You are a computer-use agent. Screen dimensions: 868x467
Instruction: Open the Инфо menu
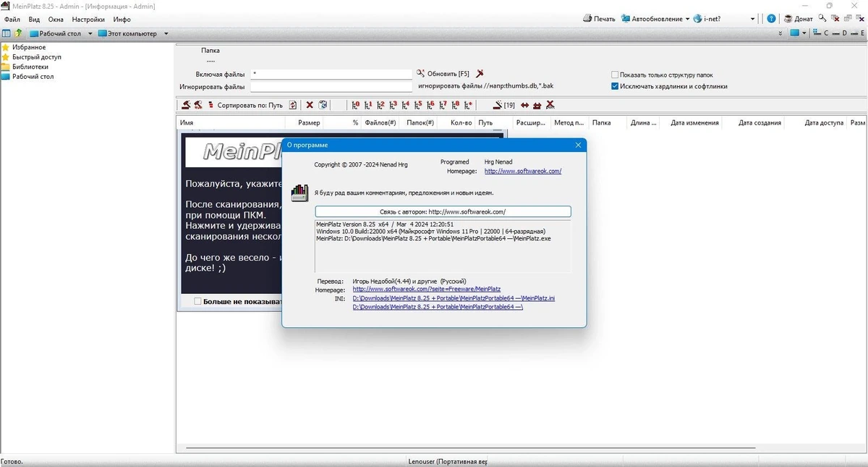click(122, 19)
